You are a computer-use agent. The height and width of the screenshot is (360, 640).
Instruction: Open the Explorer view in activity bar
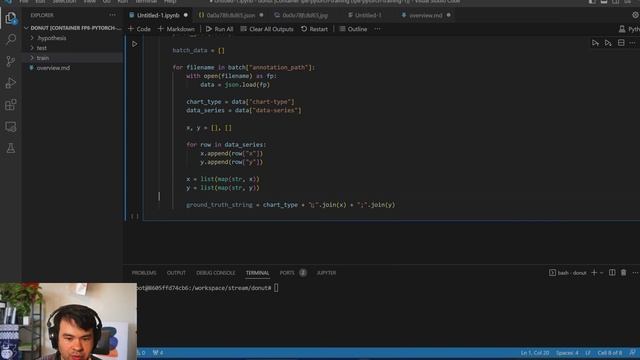pos(11,18)
